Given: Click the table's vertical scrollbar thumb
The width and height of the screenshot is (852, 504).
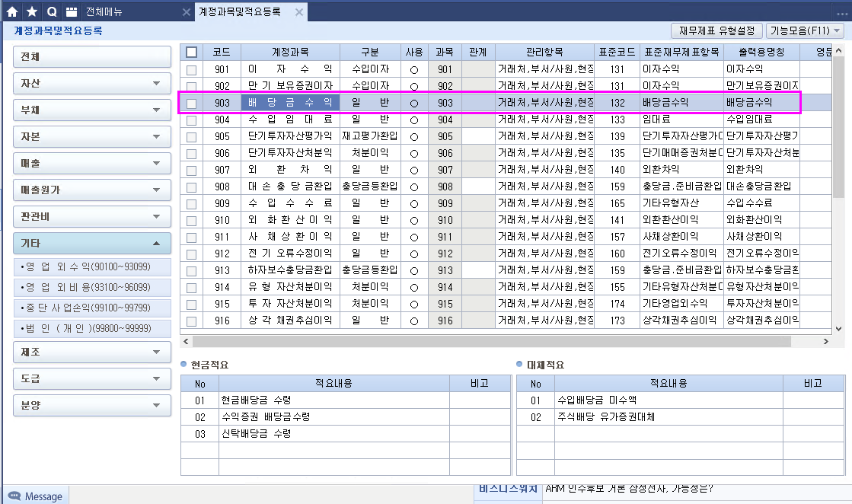Looking at the screenshot, I should pos(838,127).
